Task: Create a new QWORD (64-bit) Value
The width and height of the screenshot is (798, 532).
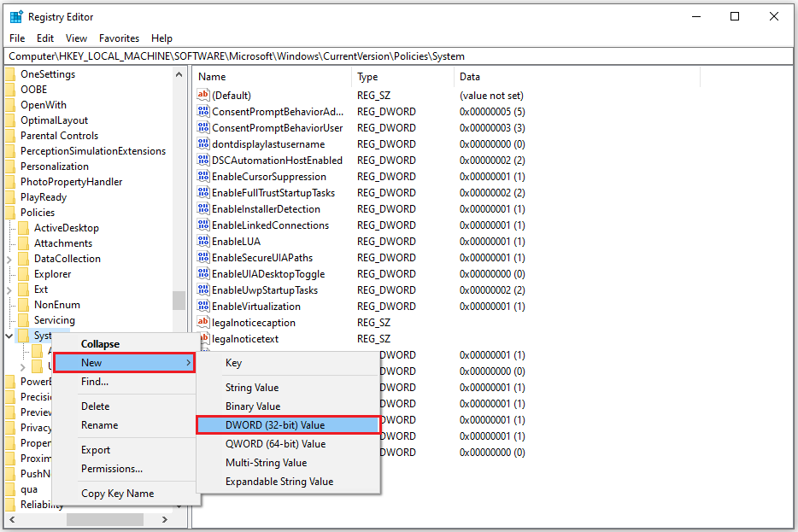Action: pyautogui.click(x=288, y=444)
